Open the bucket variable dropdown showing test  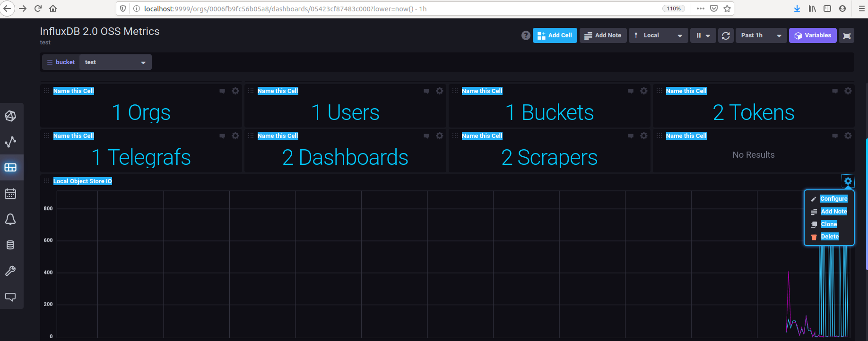115,62
